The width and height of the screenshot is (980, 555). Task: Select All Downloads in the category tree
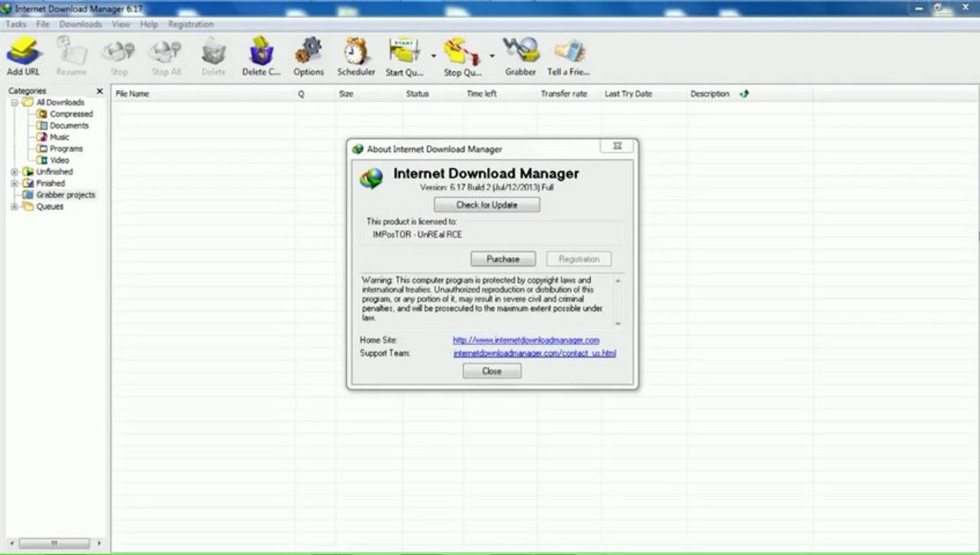tap(54, 103)
